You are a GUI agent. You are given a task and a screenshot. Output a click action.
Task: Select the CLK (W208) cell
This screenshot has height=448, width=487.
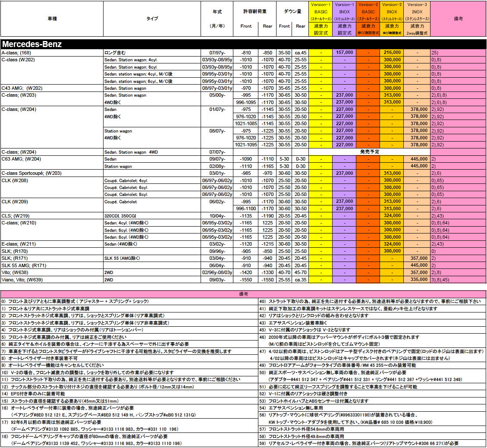[52, 187]
